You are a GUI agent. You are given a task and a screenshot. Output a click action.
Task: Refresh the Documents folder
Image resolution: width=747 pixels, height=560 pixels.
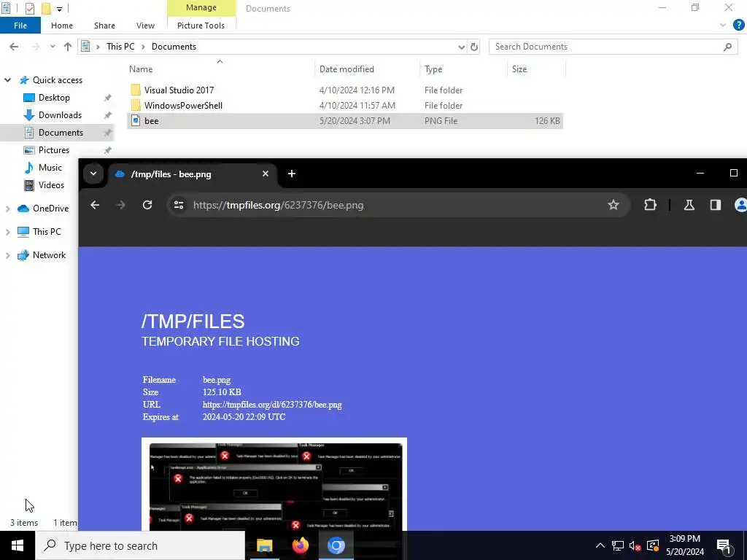click(474, 47)
